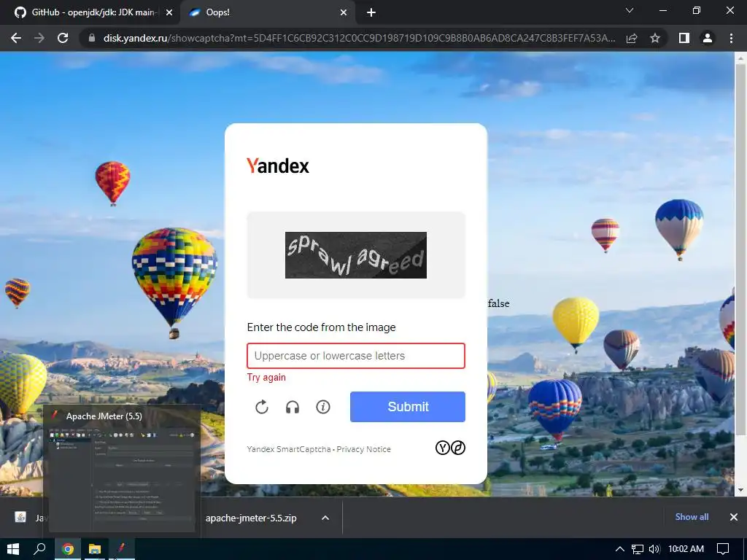Click the sprawl agreed captcha image
This screenshot has height=560, width=747.
356,254
